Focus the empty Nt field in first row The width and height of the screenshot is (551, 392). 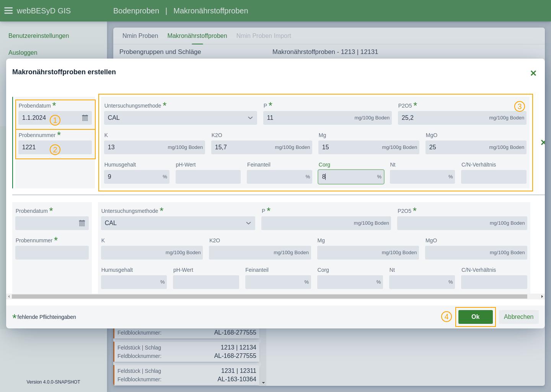point(422,177)
